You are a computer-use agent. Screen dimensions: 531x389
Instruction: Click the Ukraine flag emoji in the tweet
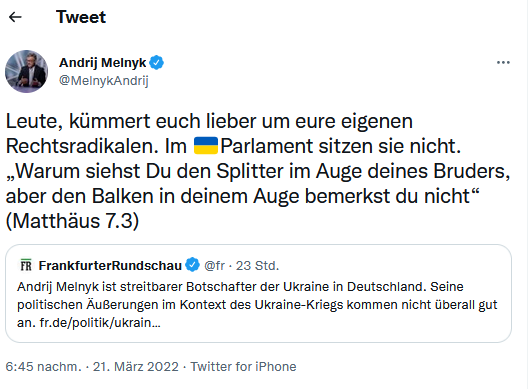pyautogui.click(x=206, y=146)
